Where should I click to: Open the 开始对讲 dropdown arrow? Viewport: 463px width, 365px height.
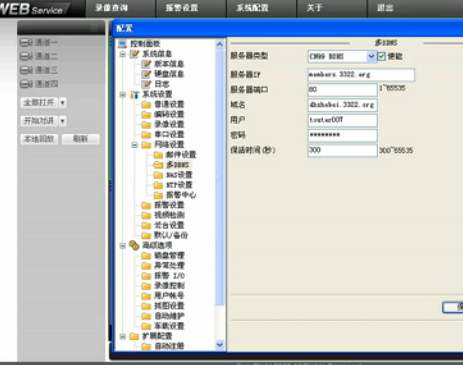click(62, 121)
